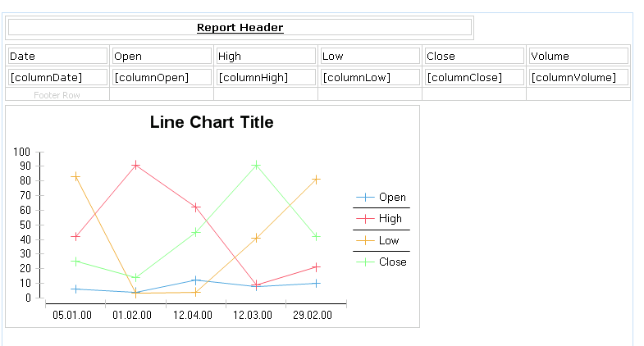644x346 pixels.
Task: Select the Report Header label
Action: pos(240,28)
